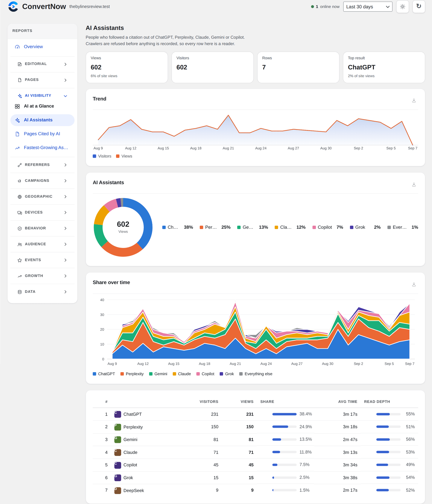Toggle Perplexity in Share over time legend
The image size is (432, 504).
(x=132, y=374)
